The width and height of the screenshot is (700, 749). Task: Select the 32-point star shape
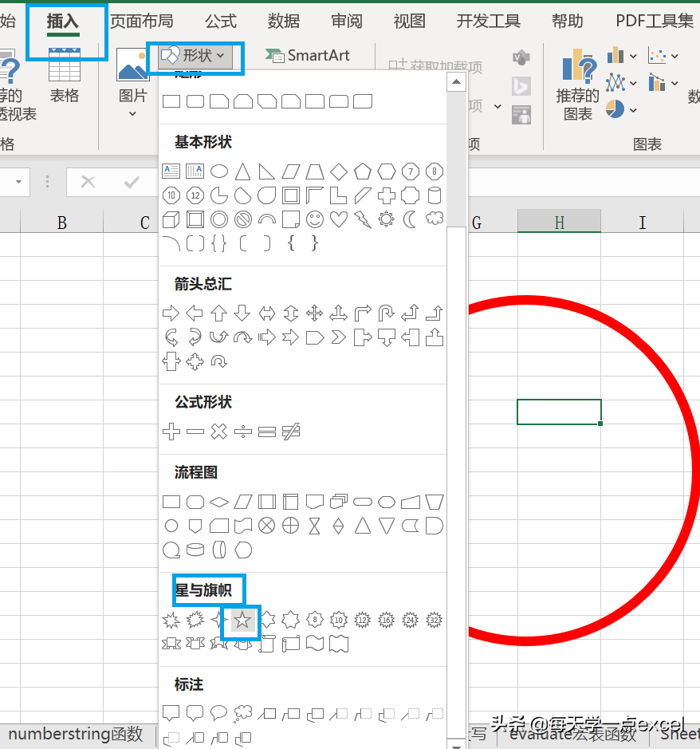tap(434, 620)
